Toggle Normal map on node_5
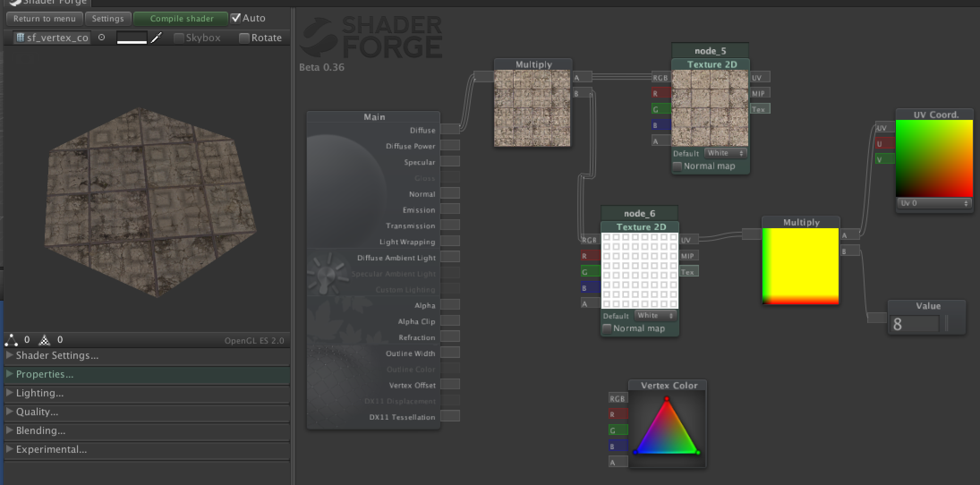Screen dimensions: 980x485 [677, 166]
